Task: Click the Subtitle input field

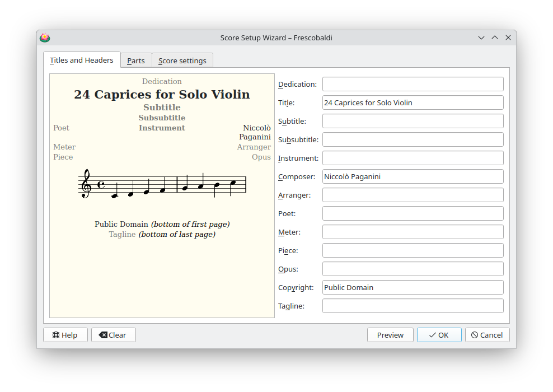Action: [413, 121]
